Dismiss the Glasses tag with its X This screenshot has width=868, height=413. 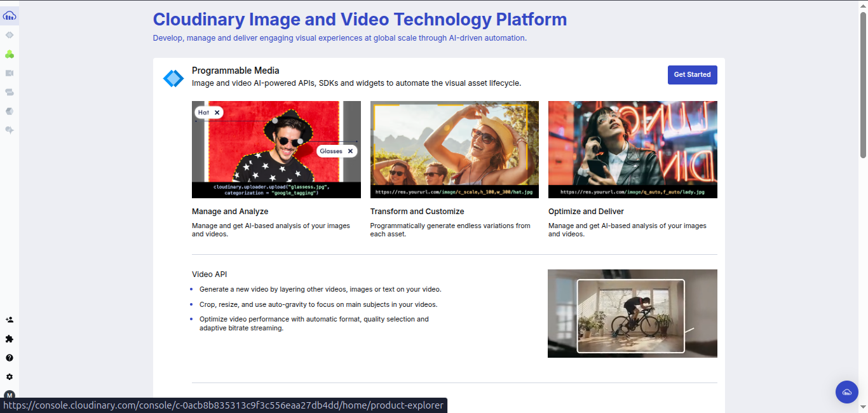click(x=350, y=151)
